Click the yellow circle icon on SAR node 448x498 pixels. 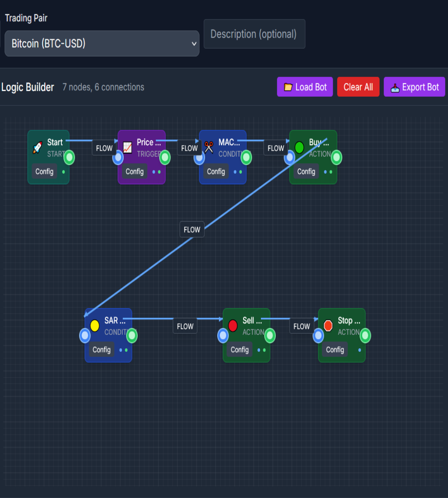click(95, 326)
